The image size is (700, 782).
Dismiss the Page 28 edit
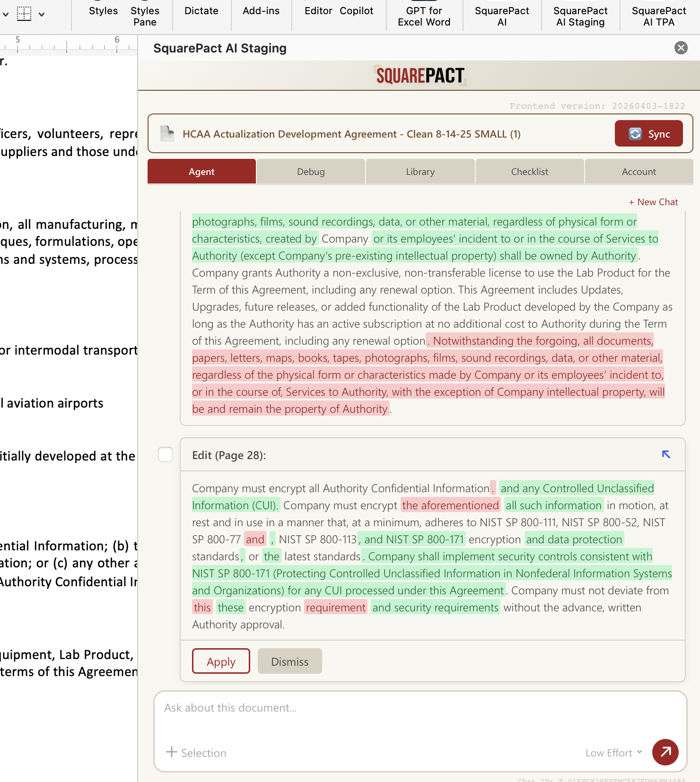(290, 661)
